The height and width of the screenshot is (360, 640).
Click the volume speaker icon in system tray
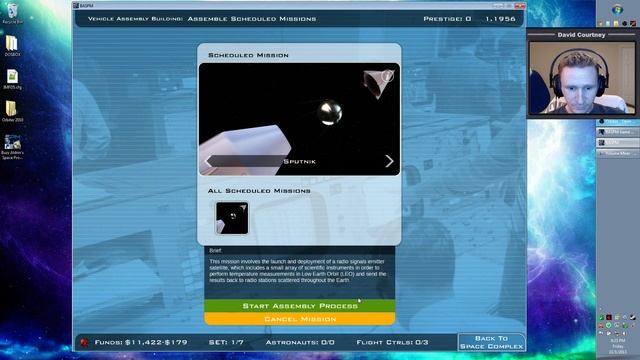point(624,333)
